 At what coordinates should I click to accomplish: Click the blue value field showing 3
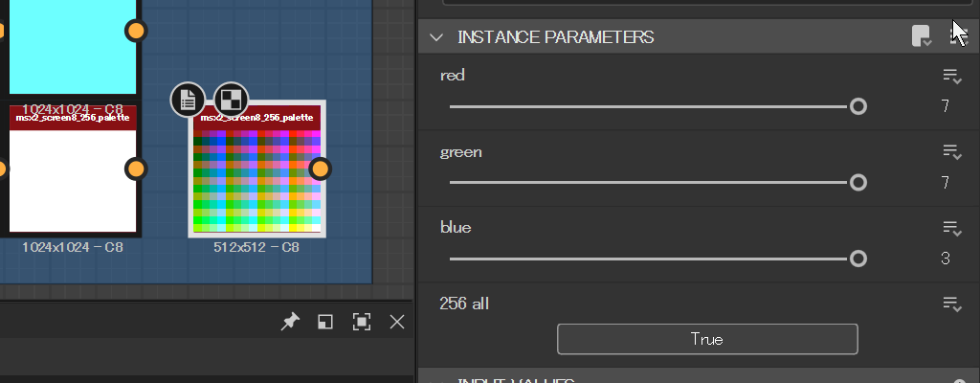click(x=945, y=259)
